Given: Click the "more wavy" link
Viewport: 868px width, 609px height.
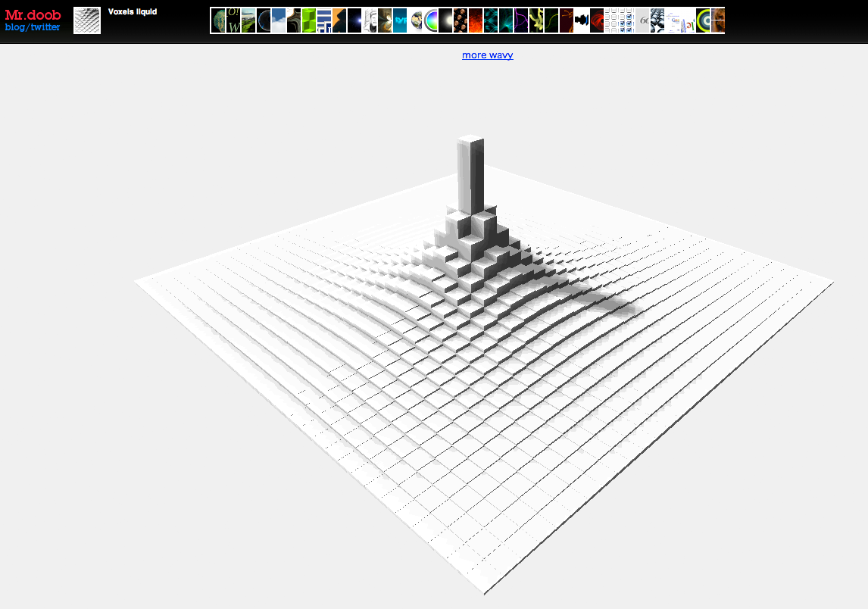Looking at the screenshot, I should coord(487,55).
